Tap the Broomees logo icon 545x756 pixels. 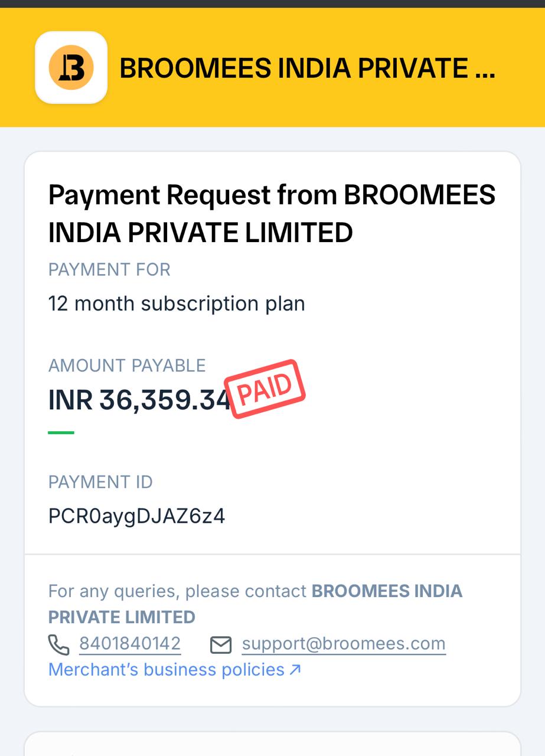[x=71, y=67]
